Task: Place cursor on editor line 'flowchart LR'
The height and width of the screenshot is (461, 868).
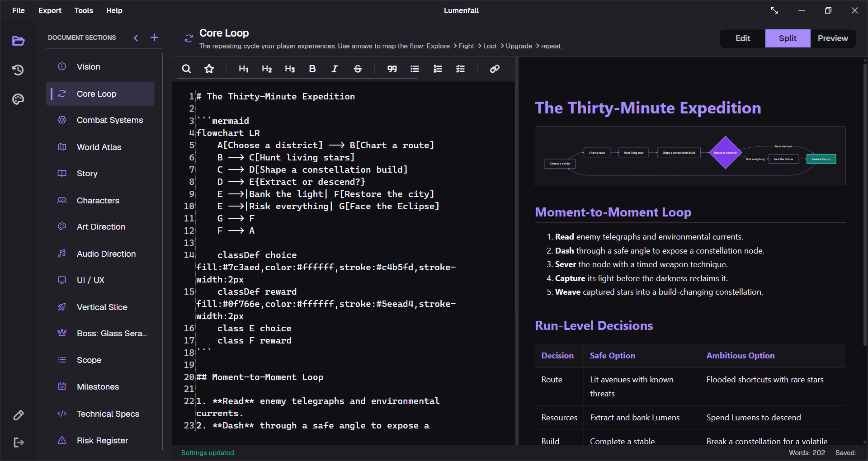Action: tap(228, 133)
